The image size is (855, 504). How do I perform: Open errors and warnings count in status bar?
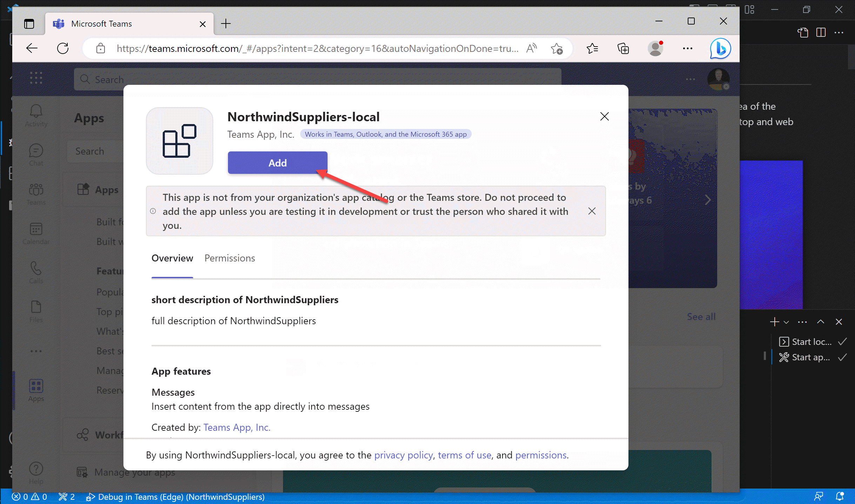pos(29,497)
